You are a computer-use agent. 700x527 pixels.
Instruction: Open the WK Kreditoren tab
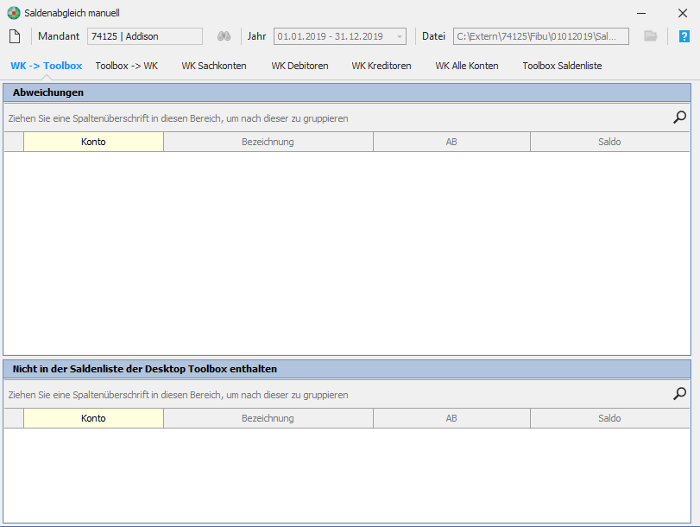point(381,66)
